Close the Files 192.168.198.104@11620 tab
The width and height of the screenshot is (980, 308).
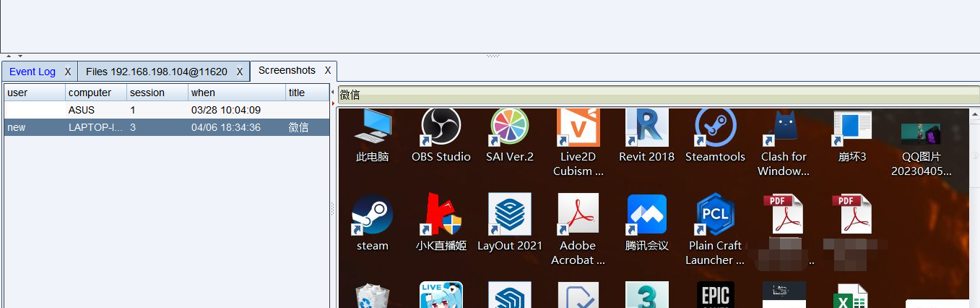(x=240, y=72)
